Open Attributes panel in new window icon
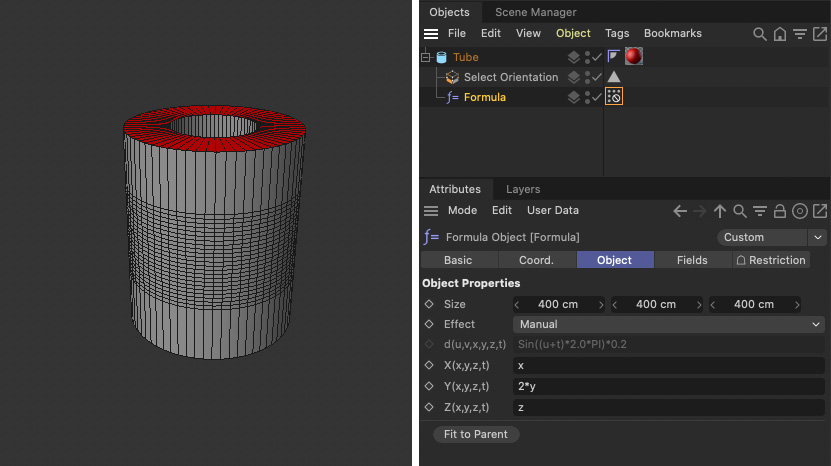This screenshot has width=831, height=466. pyautogui.click(x=820, y=211)
